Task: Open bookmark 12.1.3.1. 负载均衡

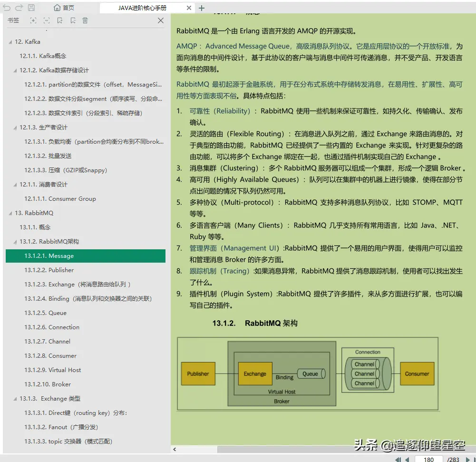Action: tap(94, 141)
